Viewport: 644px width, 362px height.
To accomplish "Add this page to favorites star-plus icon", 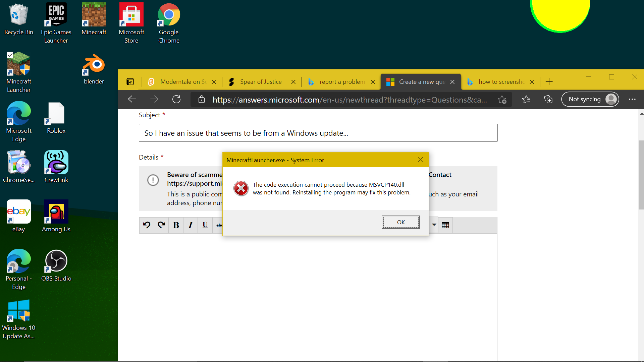I will [x=502, y=100].
